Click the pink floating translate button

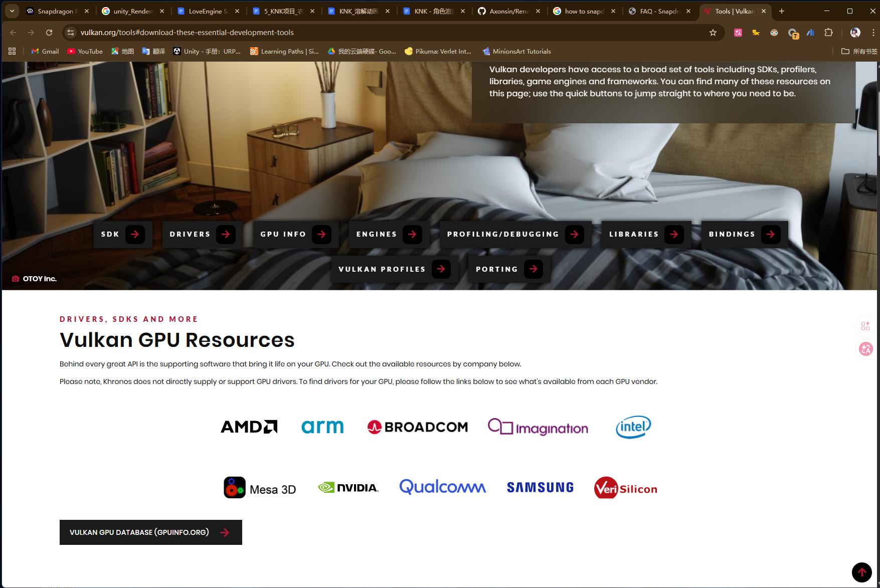coord(866,349)
